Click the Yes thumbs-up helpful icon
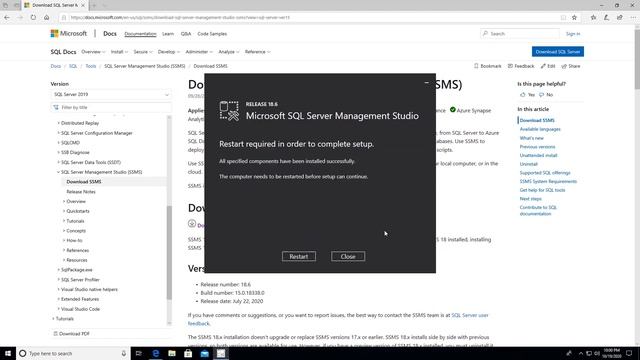Viewport: 640px width, 360px height. pyautogui.click(x=522, y=95)
